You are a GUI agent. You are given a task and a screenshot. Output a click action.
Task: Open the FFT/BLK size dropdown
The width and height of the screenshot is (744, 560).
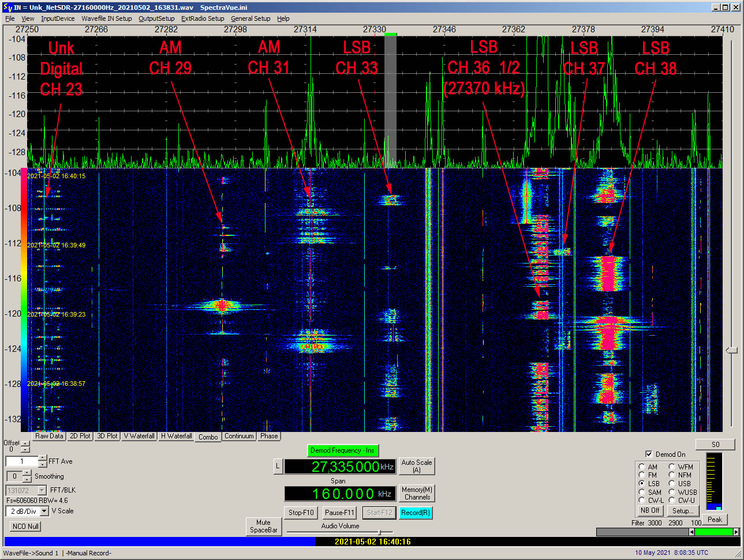point(42,490)
